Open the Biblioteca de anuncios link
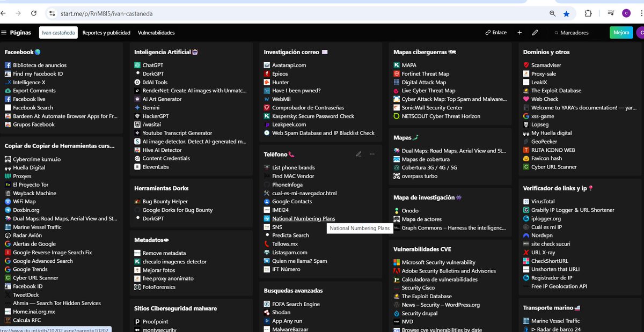The image size is (644, 332). 40,65
